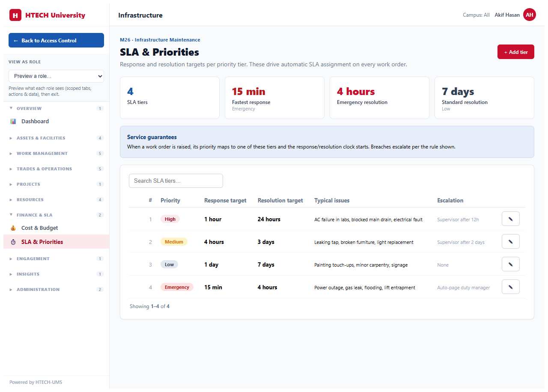The image size is (548, 392).
Task: Collapse the Finance & SLA section
Action: click(x=56, y=215)
